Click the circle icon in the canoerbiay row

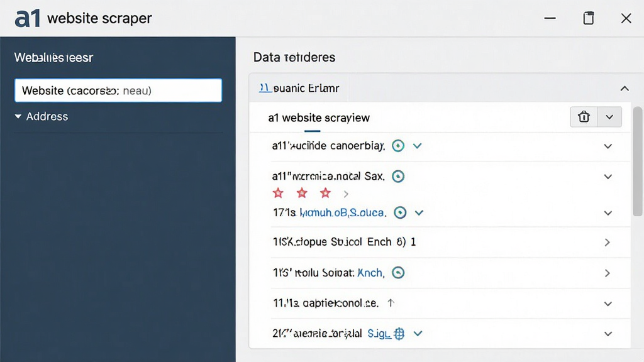pos(398,146)
